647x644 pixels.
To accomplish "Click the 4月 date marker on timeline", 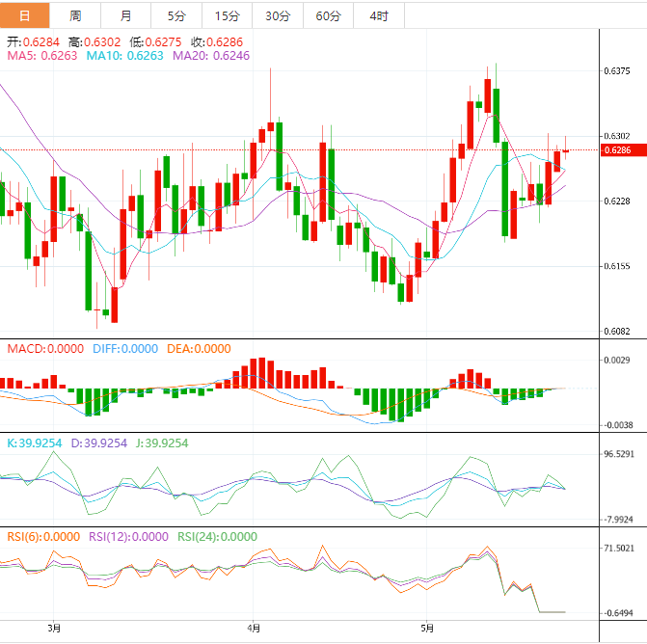I will [x=253, y=629].
